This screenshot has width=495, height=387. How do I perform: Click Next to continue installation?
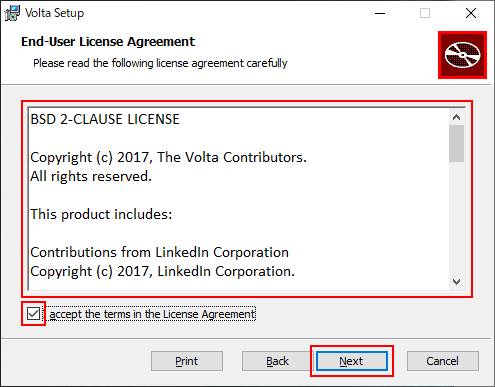click(352, 361)
